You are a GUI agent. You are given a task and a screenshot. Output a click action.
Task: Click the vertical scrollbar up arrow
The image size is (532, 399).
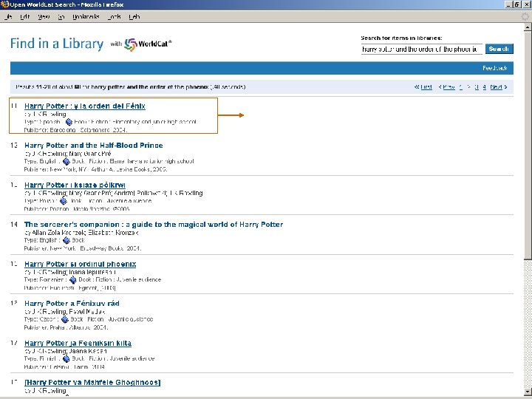tap(528, 27)
